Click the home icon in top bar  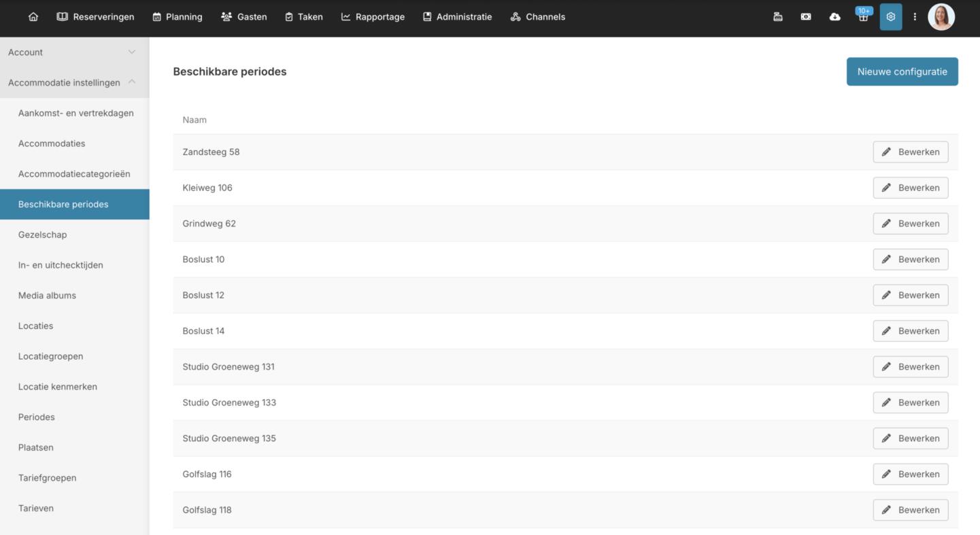tap(33, 17)
